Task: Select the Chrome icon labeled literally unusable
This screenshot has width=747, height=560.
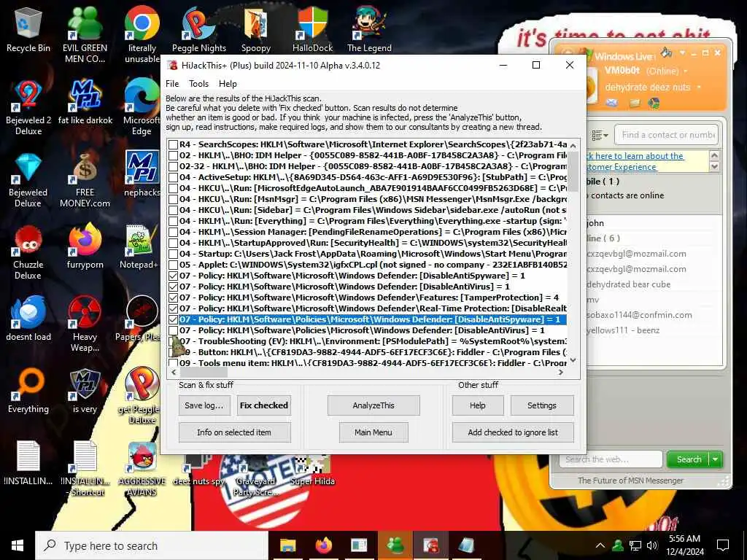Action: coord(142,36)
